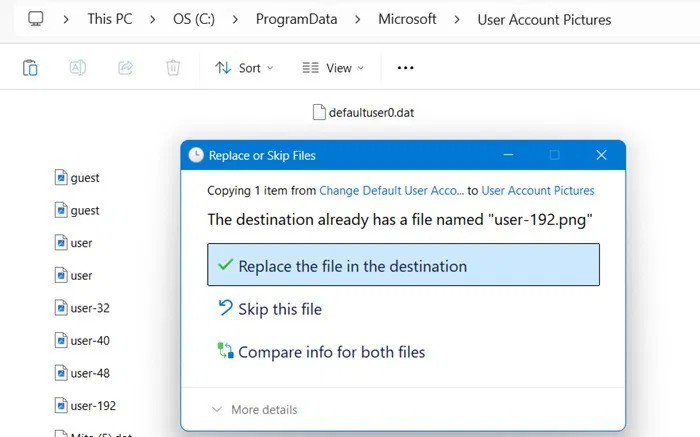Open the Sort dropdown
This screenshot has width=700, height=437.
(244, 68)
